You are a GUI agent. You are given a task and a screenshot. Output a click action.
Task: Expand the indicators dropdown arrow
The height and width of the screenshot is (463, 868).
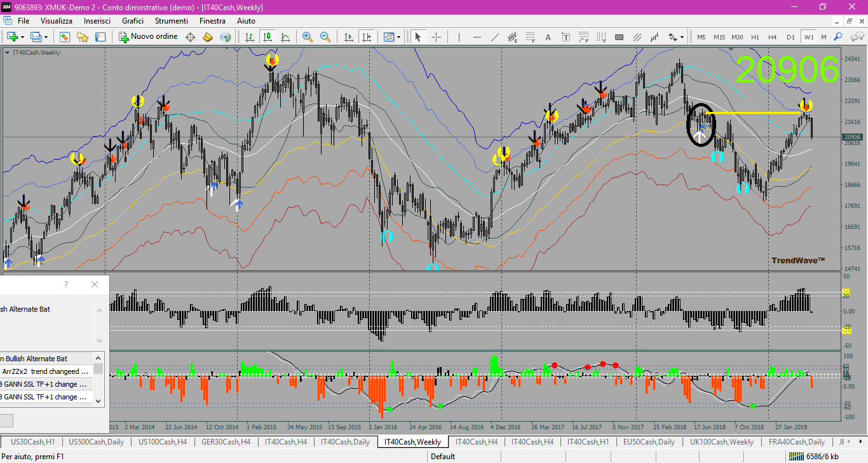(x=398, y=37)
